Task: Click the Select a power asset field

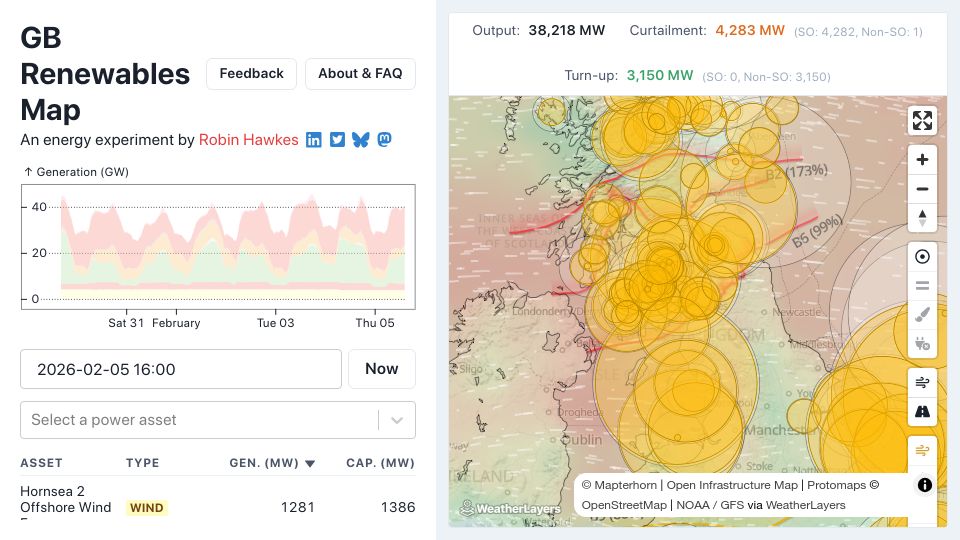Action: [218, 420]
